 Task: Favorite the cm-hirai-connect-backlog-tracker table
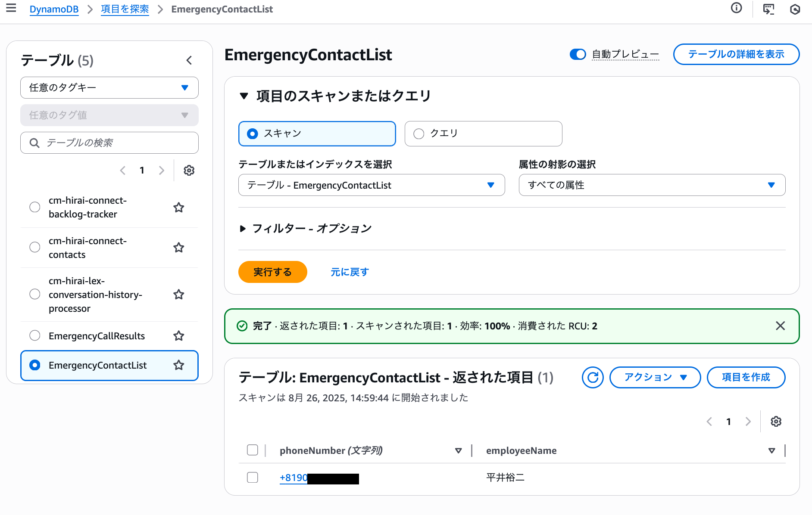(x=178, y=208)
